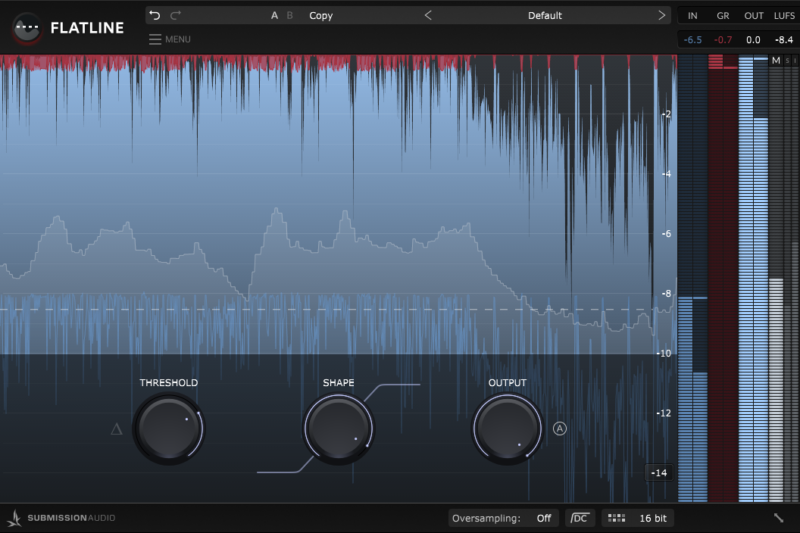The height and width of the screenshot is (533, 800).
Task: Select the A state
Action: [x=275, y=15]
